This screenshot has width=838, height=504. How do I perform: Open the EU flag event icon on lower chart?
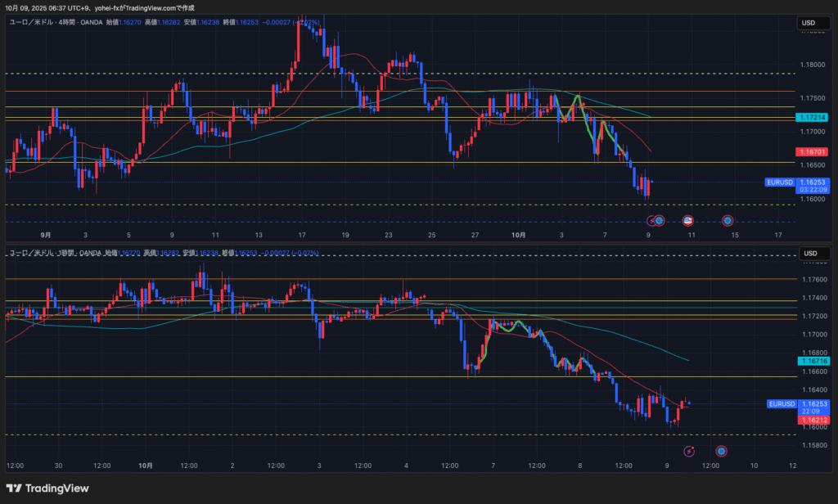click(x=721, y=451)
